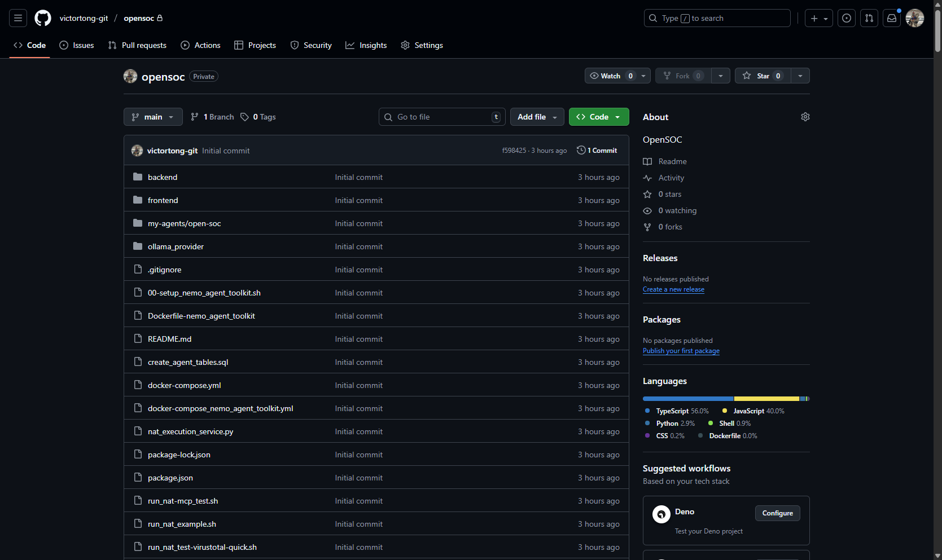Click the tags icon next to 0 Tags
Image resolution: width=942 pixels, height=560 pixels.
coord(244,117)
